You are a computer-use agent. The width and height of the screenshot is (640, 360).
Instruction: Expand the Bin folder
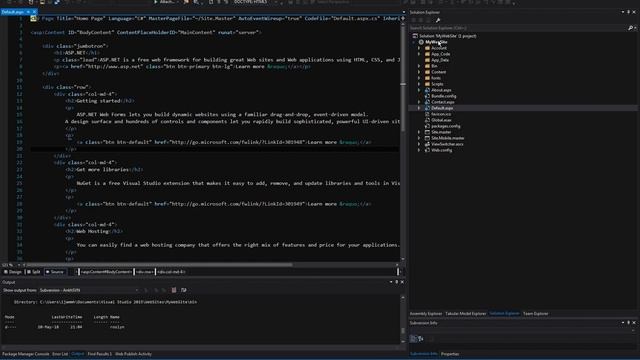coord(419,66)
